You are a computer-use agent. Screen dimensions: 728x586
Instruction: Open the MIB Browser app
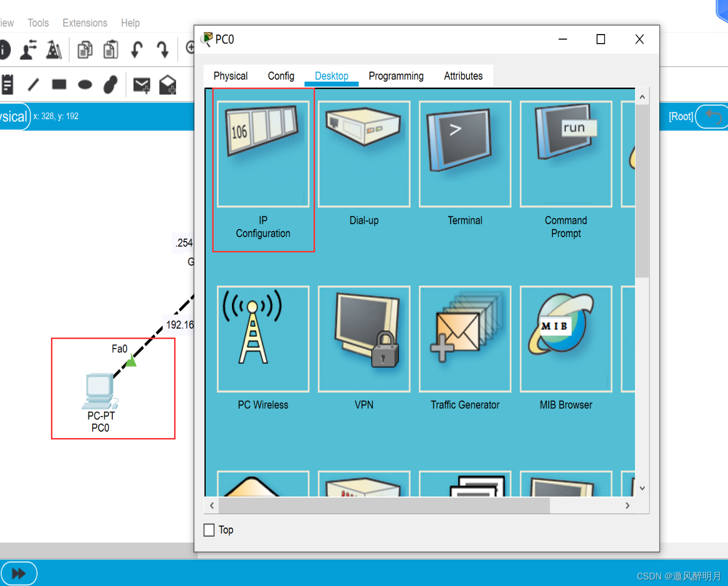click(566, 339)
